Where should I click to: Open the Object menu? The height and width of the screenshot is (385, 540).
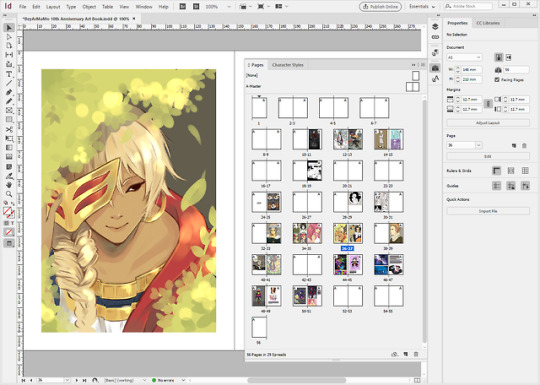[x=89, y=7]
